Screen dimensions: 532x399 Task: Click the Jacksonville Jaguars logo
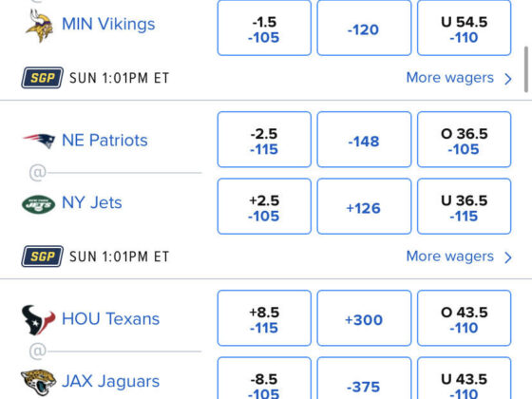point(38,382)
